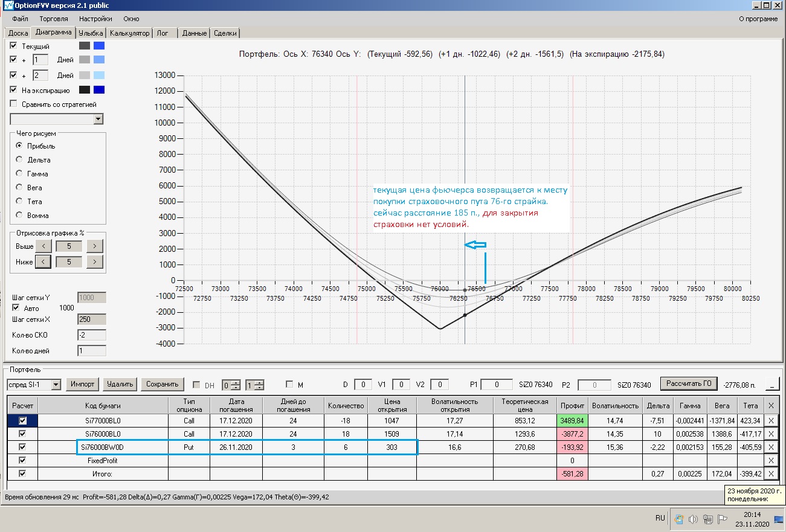
Task: Remove the Si76000BW0D row with its X button
Action: coord(771,447)
